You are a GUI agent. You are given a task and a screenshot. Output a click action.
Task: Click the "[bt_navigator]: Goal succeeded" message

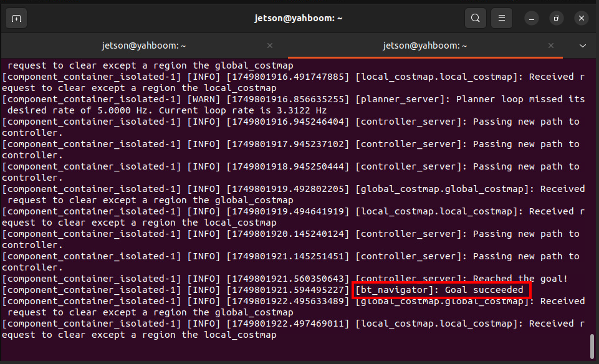(439, 290)
